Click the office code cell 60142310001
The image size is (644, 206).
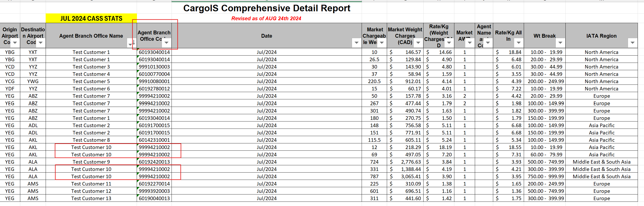154,140
